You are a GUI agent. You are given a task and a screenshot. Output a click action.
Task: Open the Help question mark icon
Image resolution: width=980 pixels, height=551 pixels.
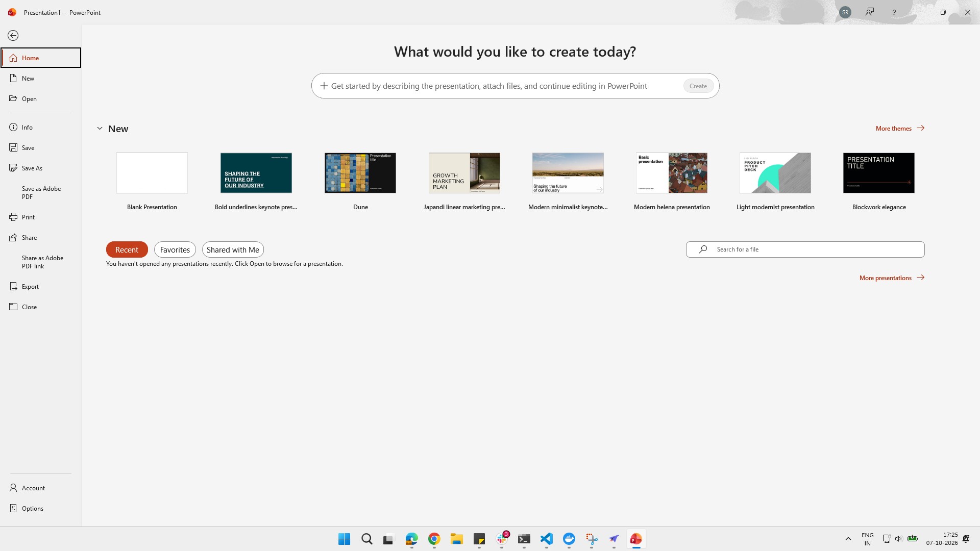894,12
